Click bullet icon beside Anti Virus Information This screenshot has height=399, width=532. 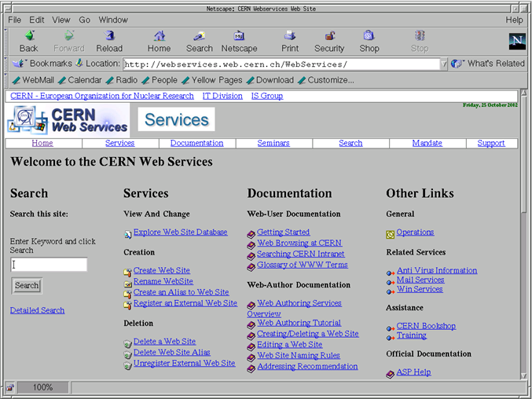(391, 273)
